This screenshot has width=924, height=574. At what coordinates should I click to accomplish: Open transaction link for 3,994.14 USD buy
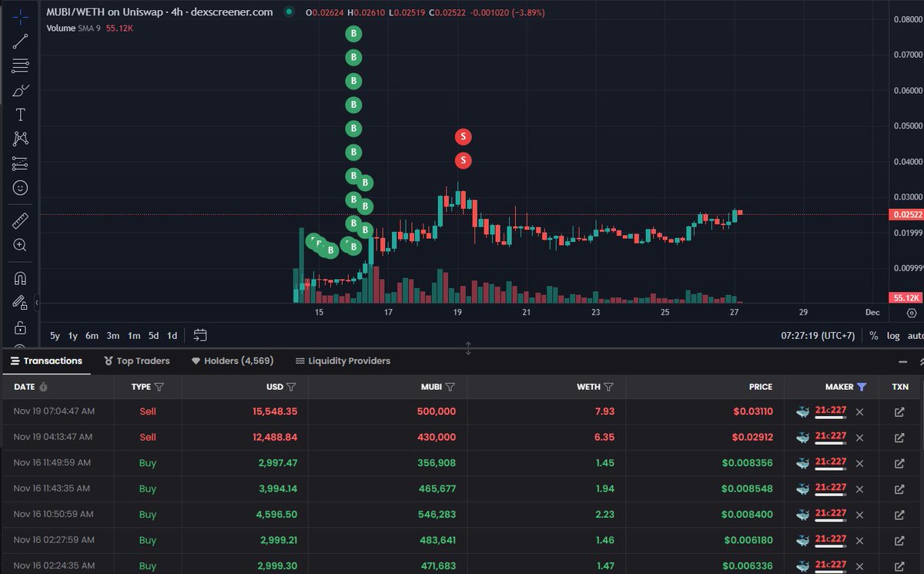click(x=899, y=488)
